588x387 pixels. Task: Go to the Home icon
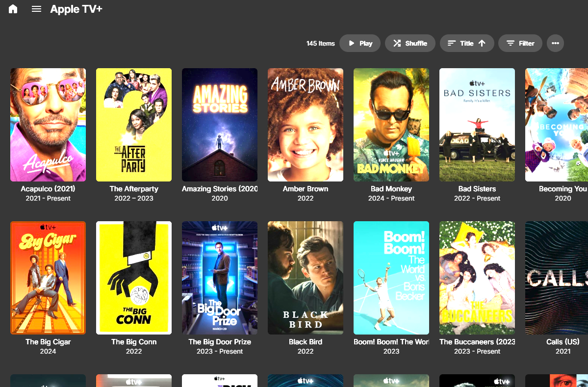(x=13, y=9)
